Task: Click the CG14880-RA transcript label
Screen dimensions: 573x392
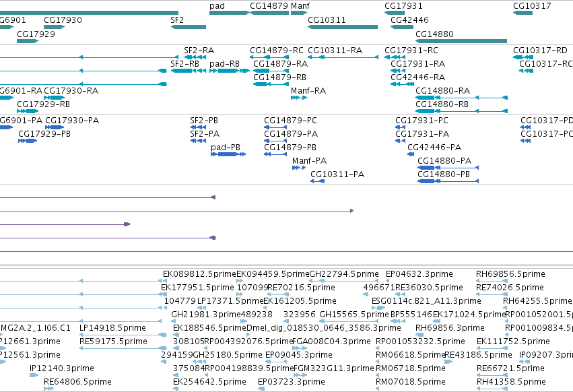Action: [x=443, y=91]
